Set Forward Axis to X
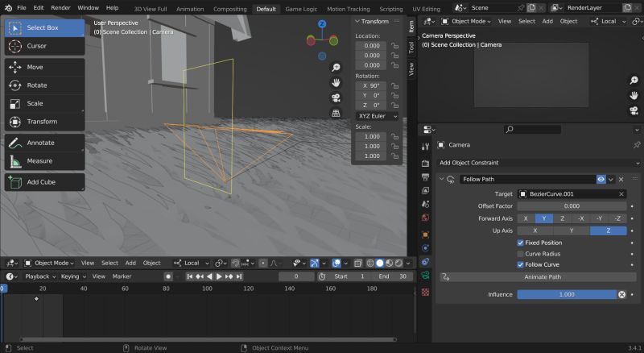The image size is (644, 353). pos(526,218)
